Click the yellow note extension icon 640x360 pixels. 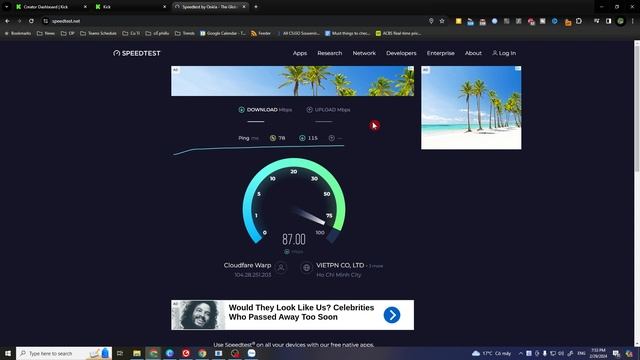(x=458, y=21)
